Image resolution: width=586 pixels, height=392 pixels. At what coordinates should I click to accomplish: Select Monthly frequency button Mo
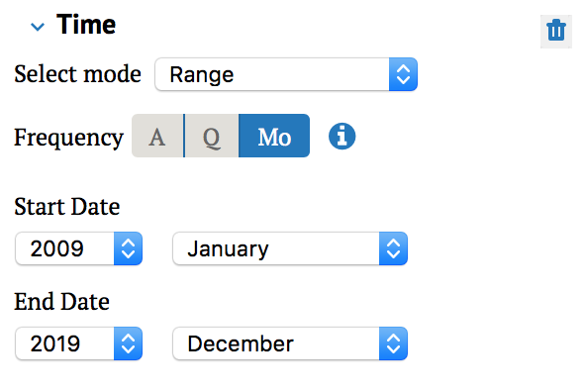coord(274,136)
